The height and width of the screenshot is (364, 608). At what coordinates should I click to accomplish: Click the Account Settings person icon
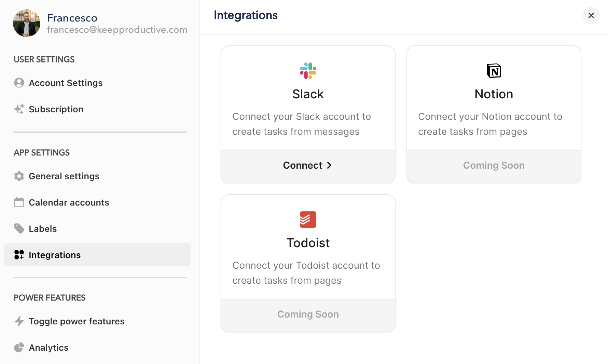(x=19, y=83)
